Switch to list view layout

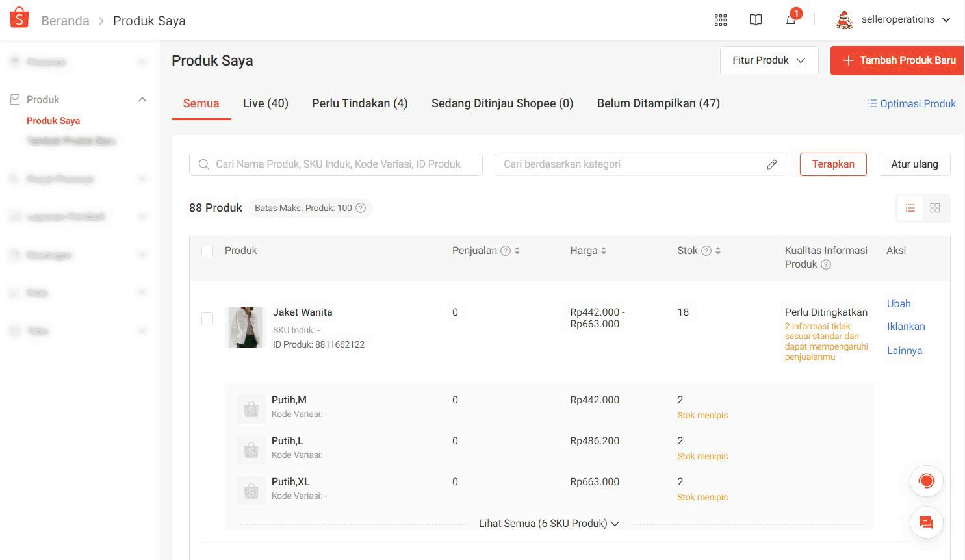tap(910, 208)
